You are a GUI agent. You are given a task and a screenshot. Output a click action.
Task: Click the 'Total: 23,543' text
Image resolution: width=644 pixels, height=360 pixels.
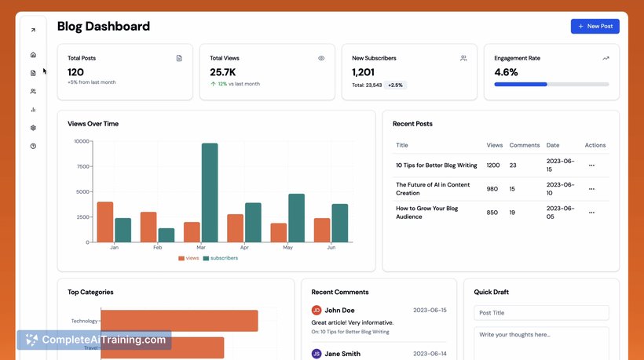[367, 85]
